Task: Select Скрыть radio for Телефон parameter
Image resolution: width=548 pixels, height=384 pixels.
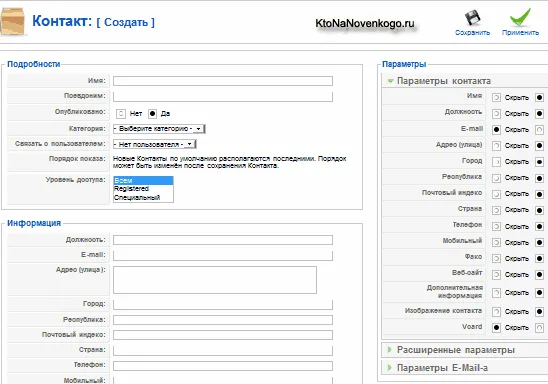Action: click(496, 226)
